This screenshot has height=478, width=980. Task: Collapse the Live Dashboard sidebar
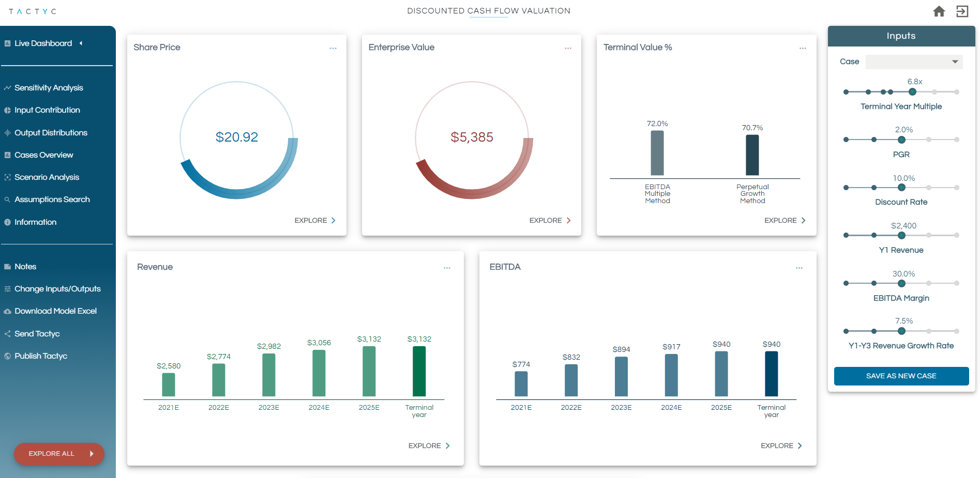[x=81, y=43]
